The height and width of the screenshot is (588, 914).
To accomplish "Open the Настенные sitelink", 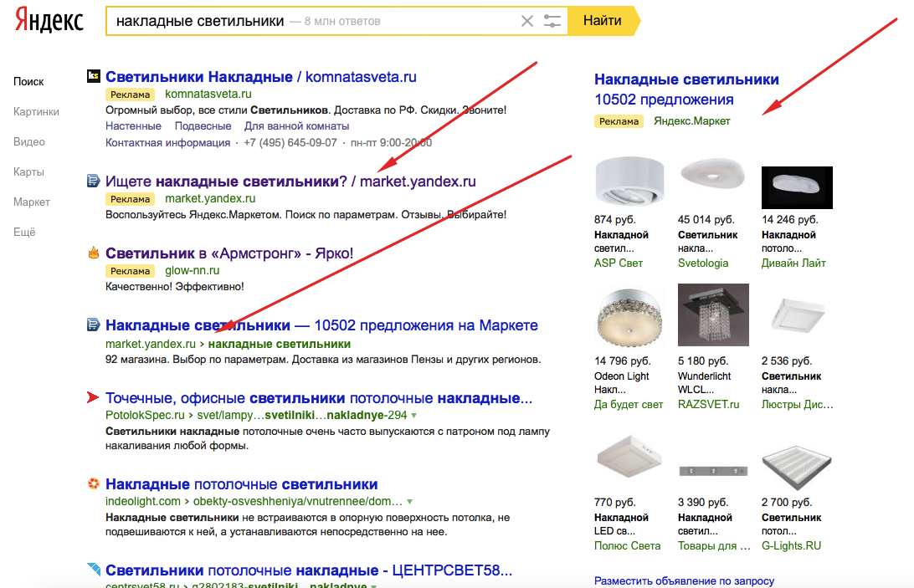I will tap(133, 125).
